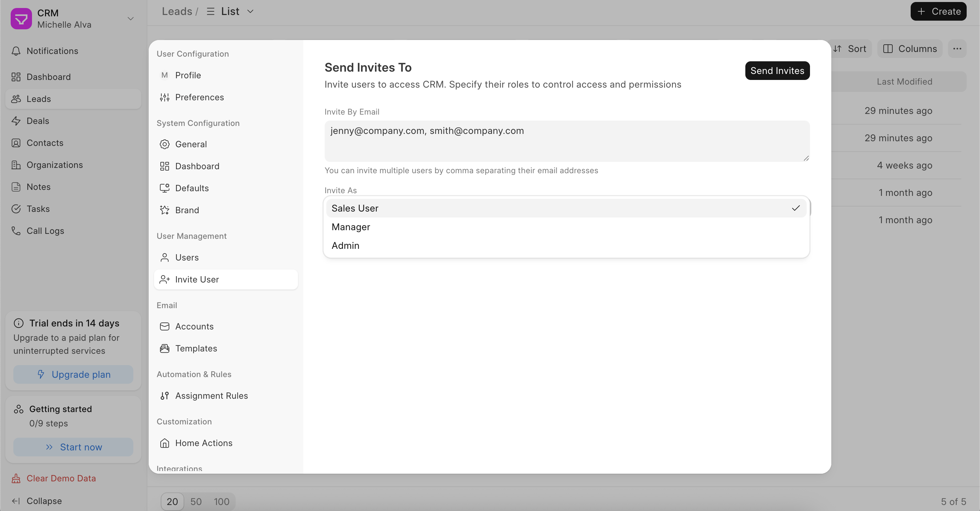Click the Brand sparkle icon
Image resolution: width=980 pixels, height=511 pixels.
[164, 210]
